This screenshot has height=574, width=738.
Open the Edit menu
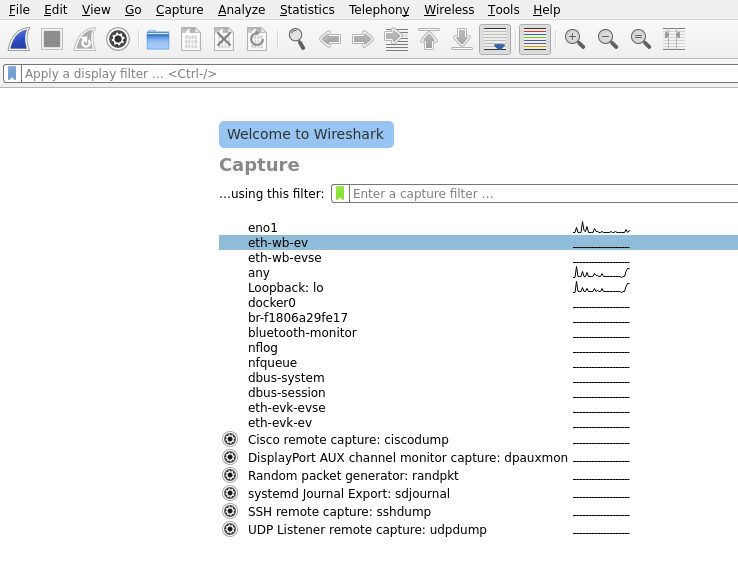56,9
